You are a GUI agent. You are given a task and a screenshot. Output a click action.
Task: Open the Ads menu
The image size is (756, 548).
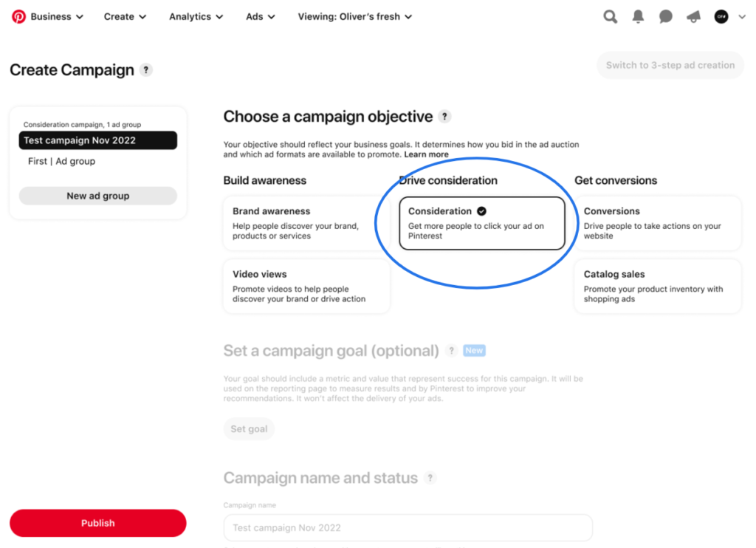(261, 17)
